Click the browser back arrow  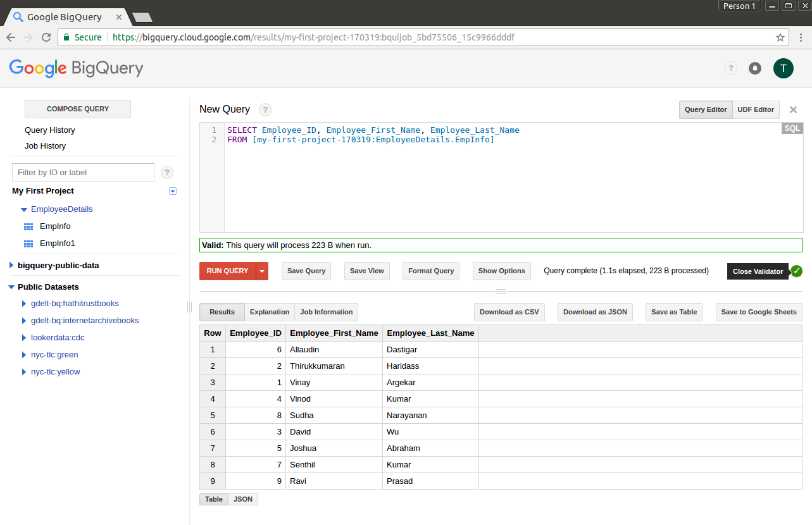click(11, 37)
